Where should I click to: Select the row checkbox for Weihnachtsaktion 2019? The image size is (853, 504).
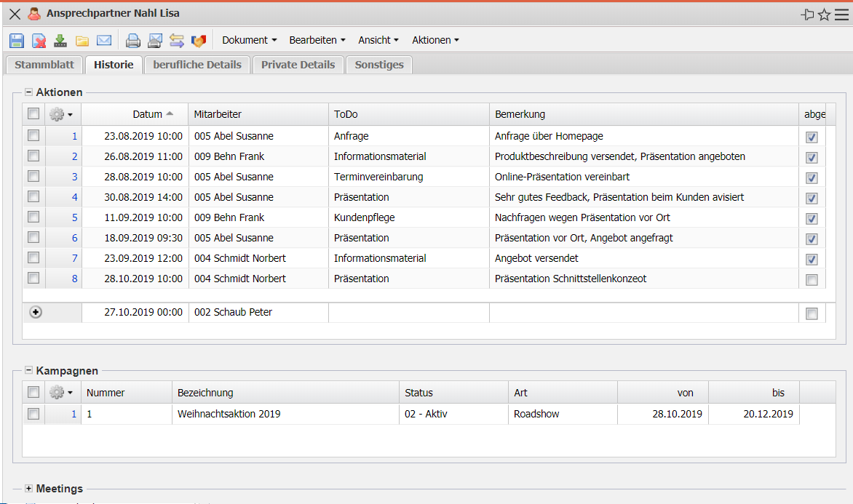click(x=33, y=414)
